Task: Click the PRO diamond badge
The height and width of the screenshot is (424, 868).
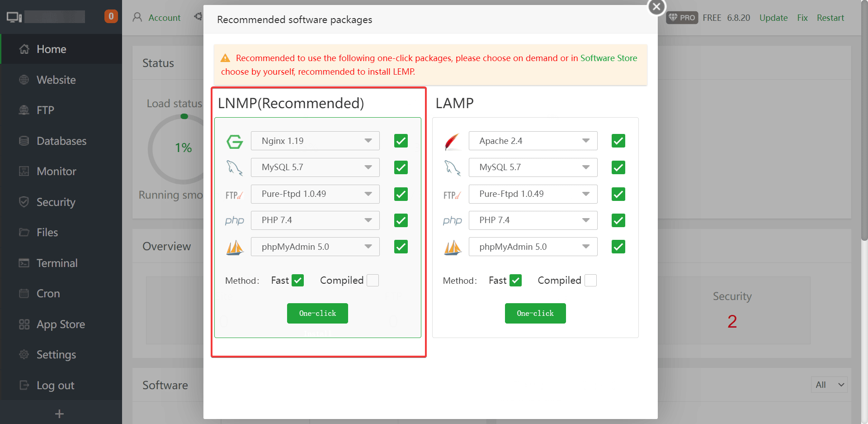Action: click(682, 18)
